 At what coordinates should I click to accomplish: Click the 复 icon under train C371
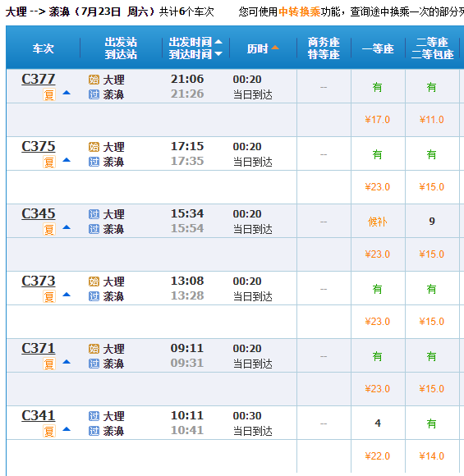(49, 364)
